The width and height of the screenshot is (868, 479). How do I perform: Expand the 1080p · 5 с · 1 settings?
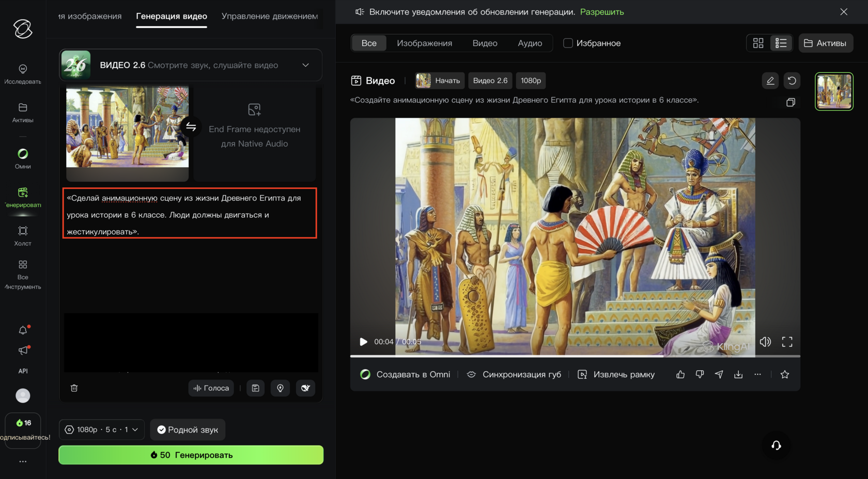pyautogui.click(x=102, y=429)
